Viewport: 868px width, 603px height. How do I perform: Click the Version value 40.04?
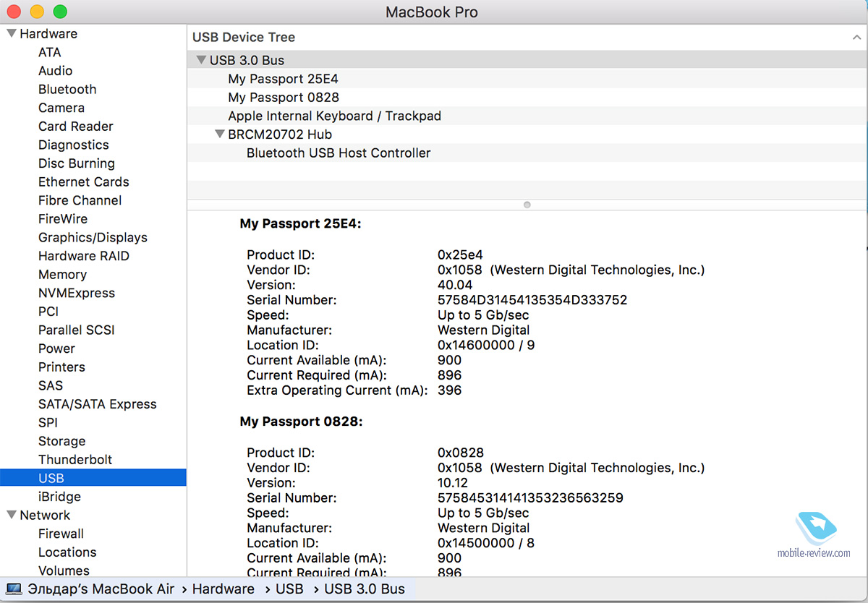pos(455,285)
